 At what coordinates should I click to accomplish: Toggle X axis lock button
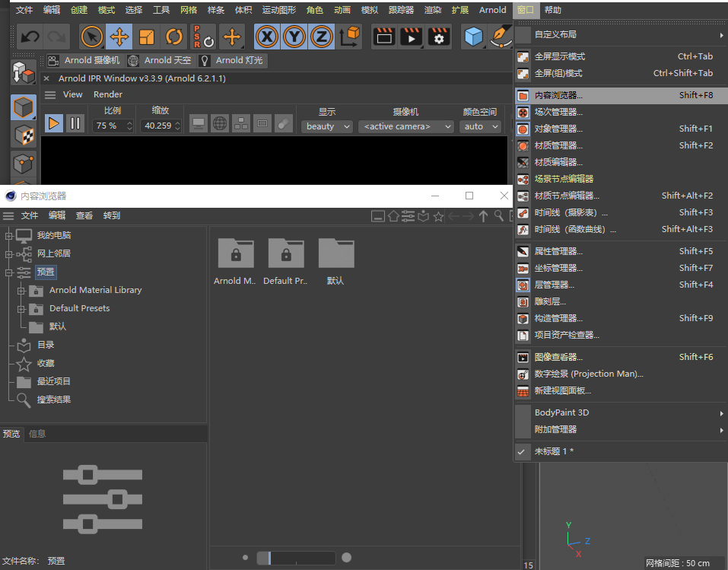point(267,37)
